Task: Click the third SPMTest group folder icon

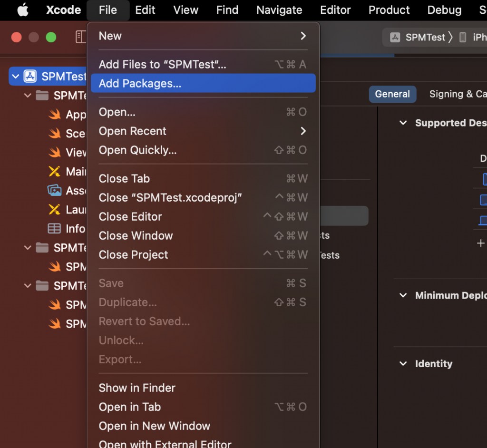Action: point(42,285)
